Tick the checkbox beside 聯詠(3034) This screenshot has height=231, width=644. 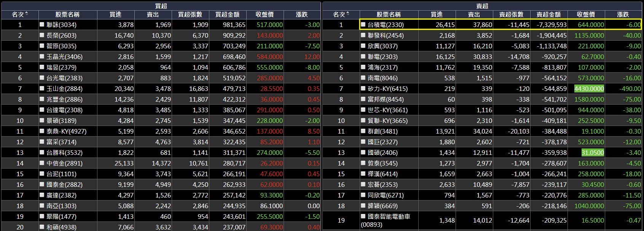pyautogui.click(x=42, y=24)
